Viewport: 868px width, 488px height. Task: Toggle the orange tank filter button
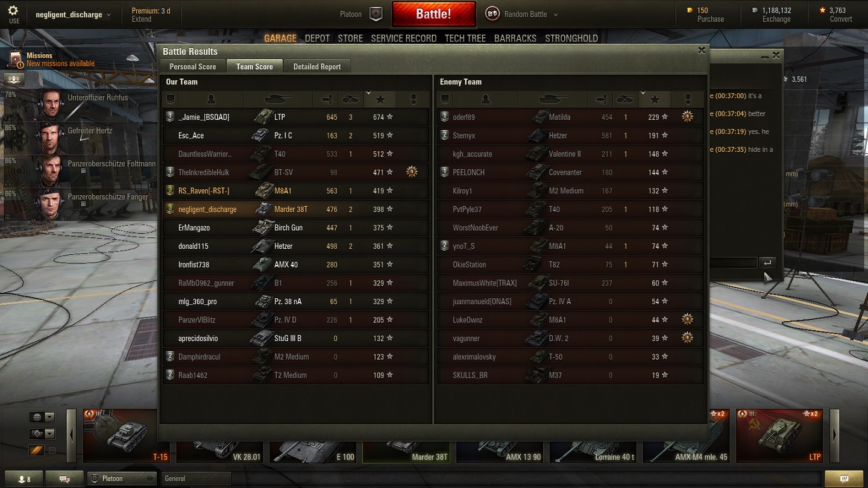36,450
